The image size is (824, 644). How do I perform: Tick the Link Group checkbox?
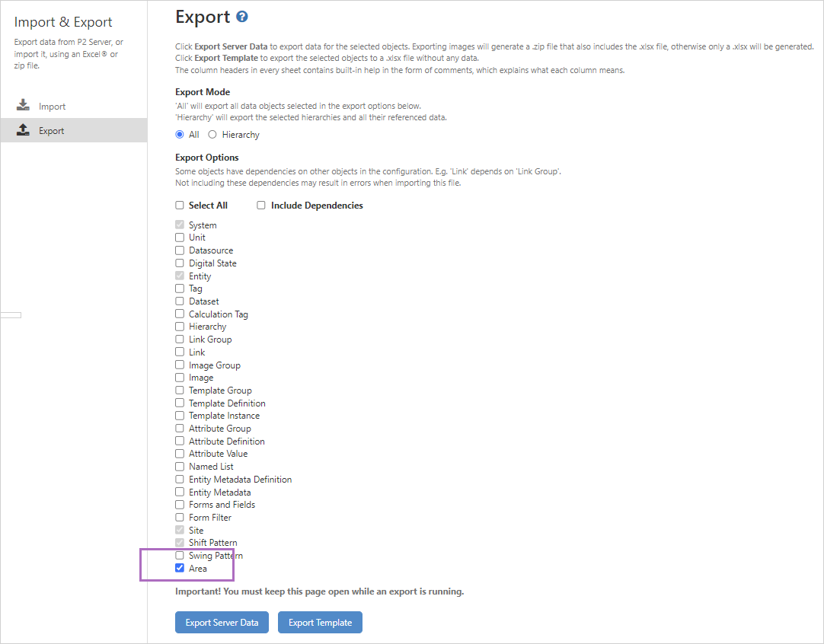[180, 340]
